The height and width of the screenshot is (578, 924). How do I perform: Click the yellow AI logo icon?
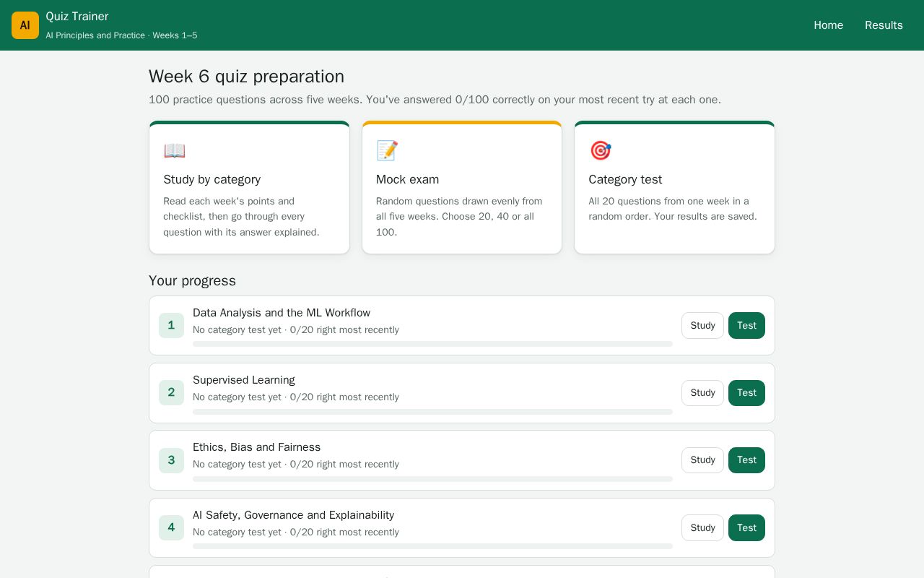pos(25,25)
